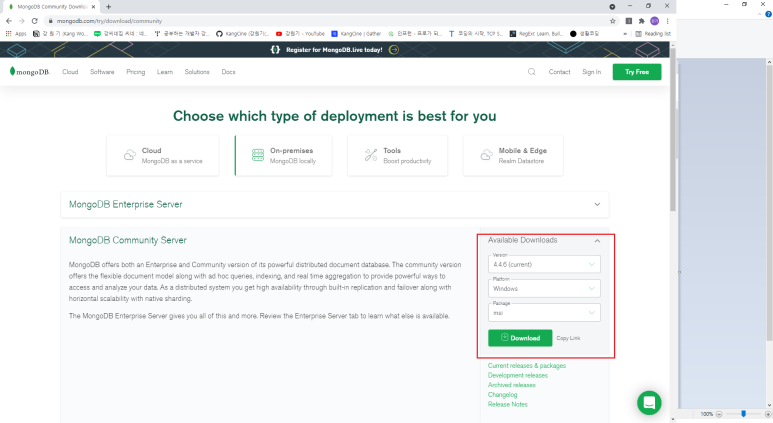773x423 pixels.
Task: Open the Reading list
Action: pyautogui.click(x=653, y=34)
